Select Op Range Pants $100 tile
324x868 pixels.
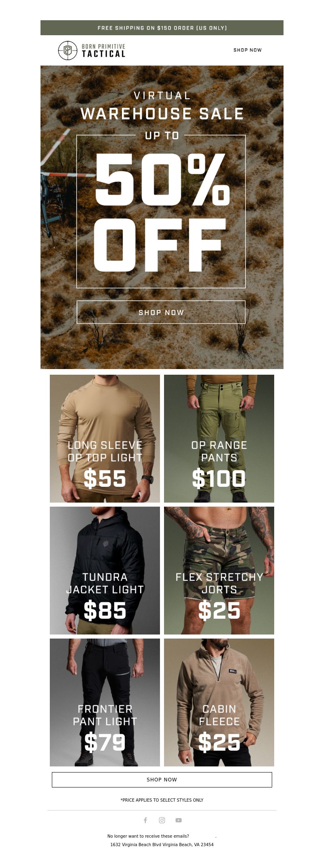tap(219, 438)
